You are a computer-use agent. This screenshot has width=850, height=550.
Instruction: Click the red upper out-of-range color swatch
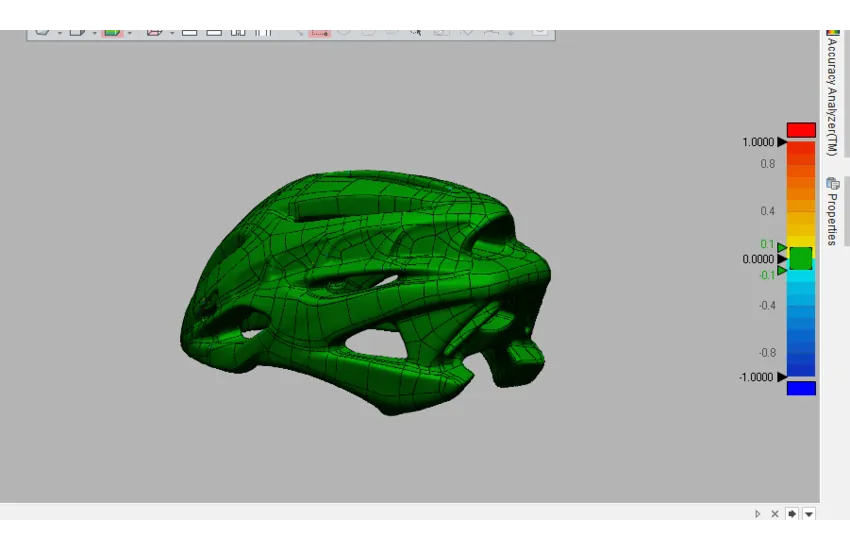pyautogui.click(x=801, y=130)
